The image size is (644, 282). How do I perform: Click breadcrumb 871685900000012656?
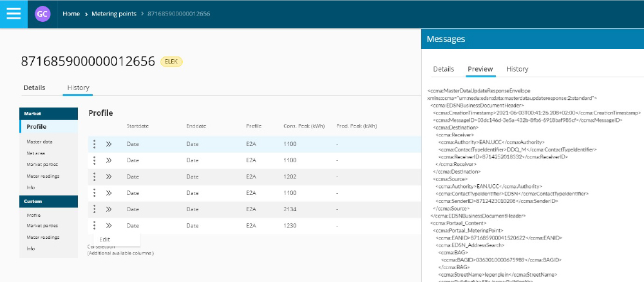pos(178,14)
